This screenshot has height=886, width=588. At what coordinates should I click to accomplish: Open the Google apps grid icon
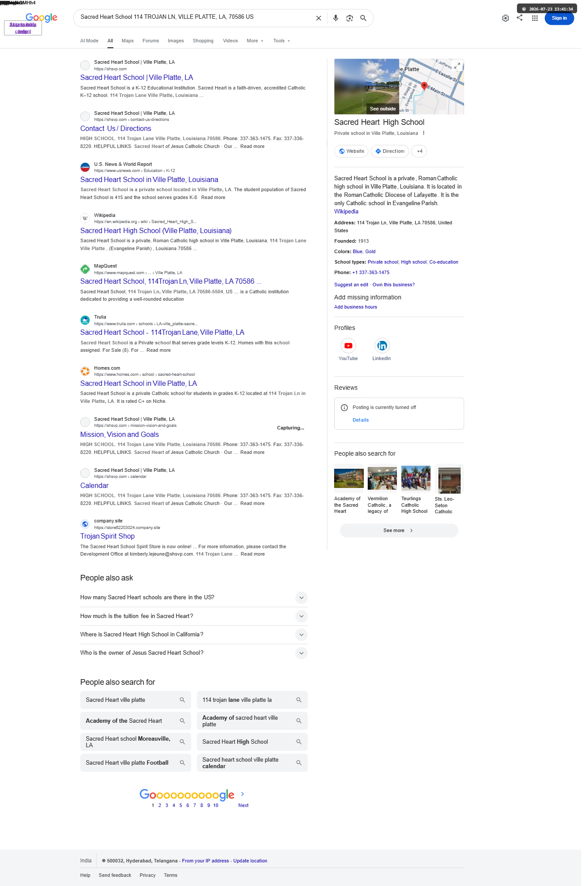click(x=535, y=18)
